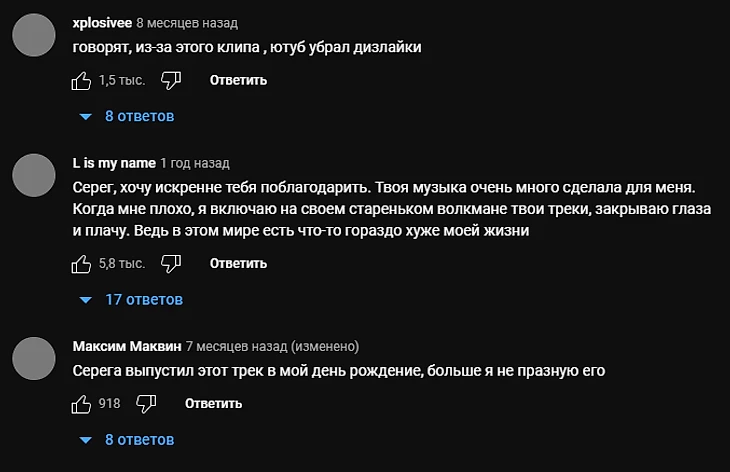Expand 8 replies under Максим Маквин's comment

127,439
